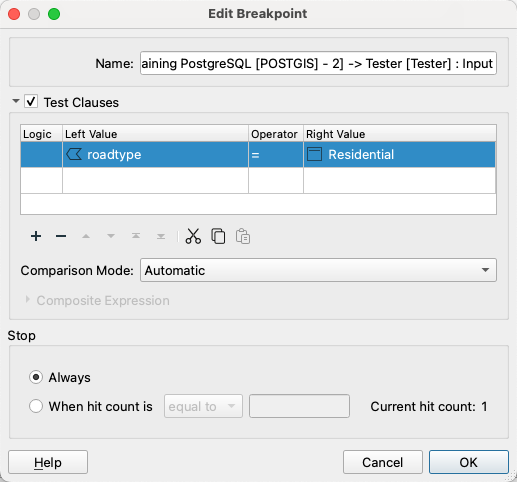The height and width of the screenshot is (482, 517).
Task: Expand the Composite Expression section
Action: 28,300
